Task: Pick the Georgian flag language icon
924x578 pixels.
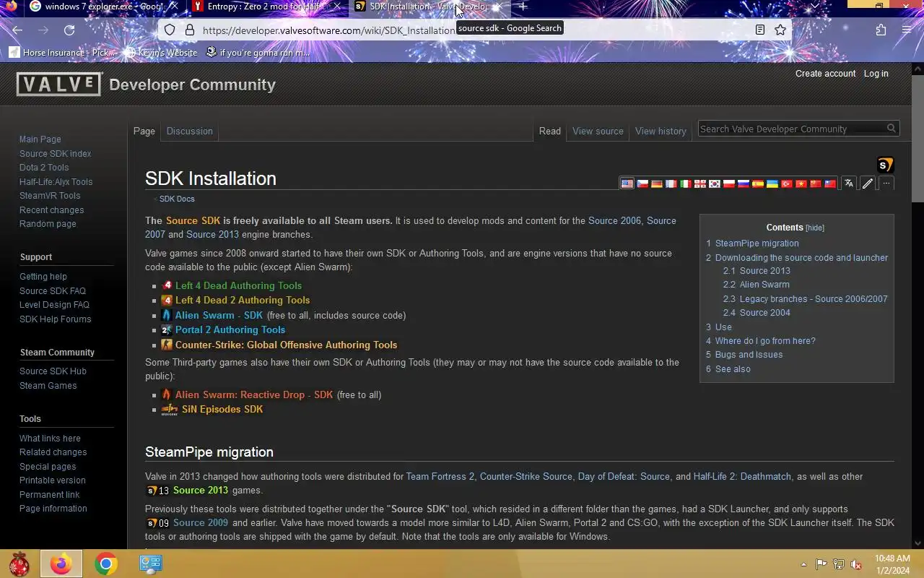Action: click(x=699, y=184)
